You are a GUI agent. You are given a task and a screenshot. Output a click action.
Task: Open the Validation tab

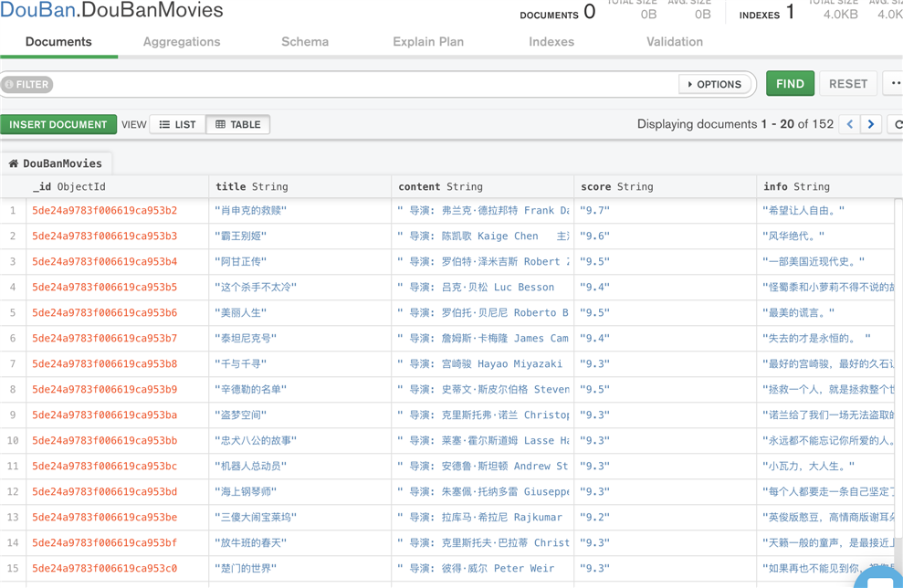click(x=675, y=41)
